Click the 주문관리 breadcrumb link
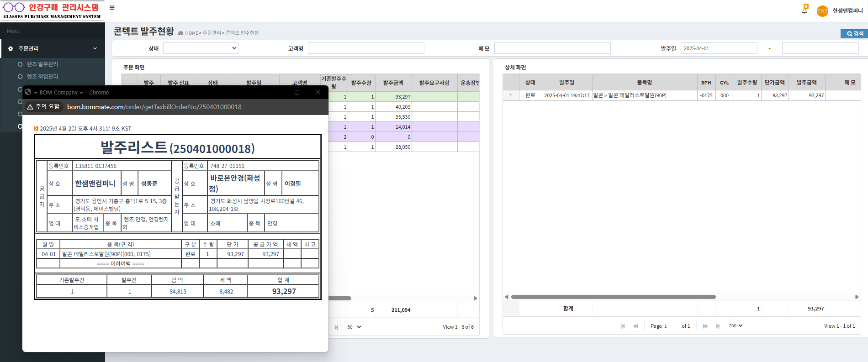868x362 pixels. click(x=212, y=33)
